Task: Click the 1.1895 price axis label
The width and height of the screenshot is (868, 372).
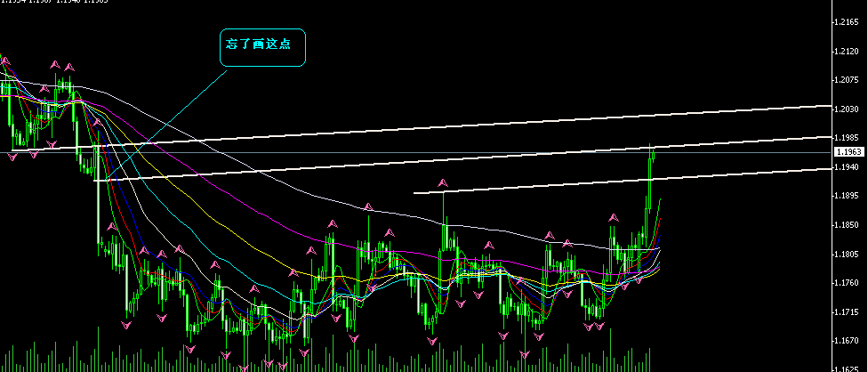Action: [847, 196]
